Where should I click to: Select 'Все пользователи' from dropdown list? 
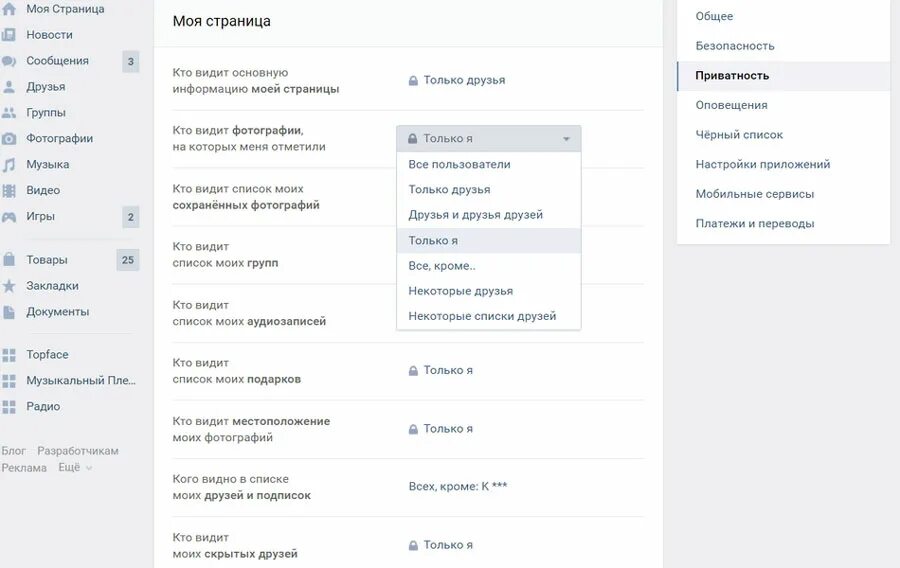pos(459,165)
